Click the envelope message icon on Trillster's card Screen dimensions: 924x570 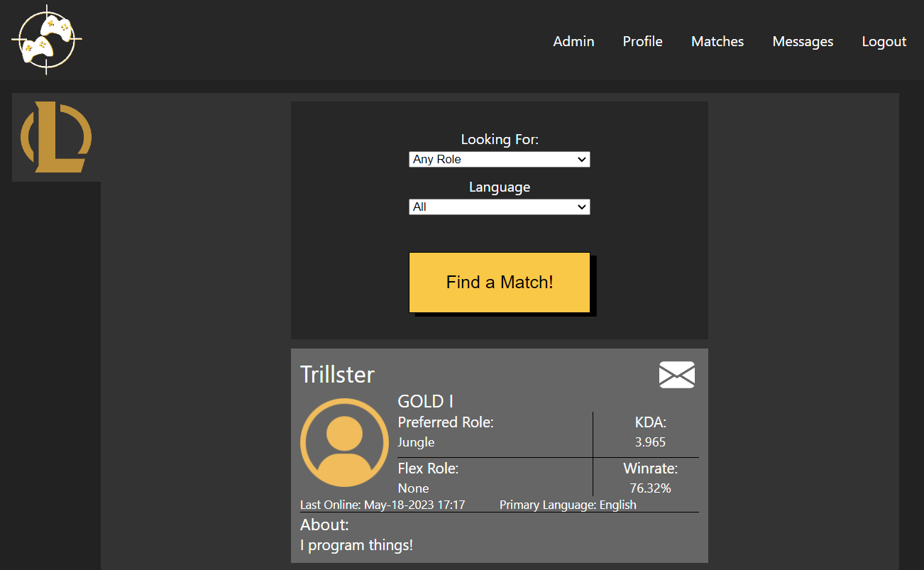click(x=676, y=375)
